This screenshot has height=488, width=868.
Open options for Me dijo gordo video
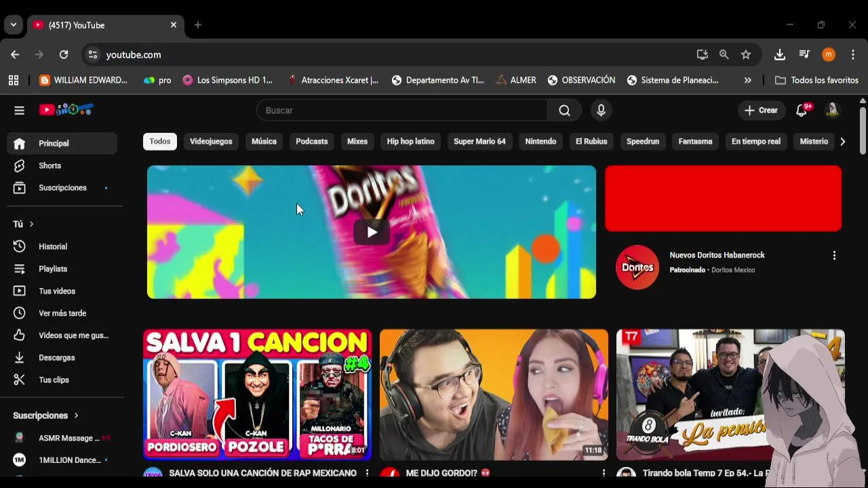(x=604, y=472)
